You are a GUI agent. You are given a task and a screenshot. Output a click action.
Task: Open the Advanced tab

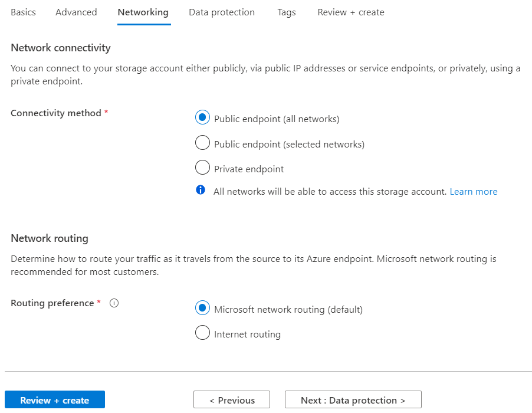click(x=76, y=12)
